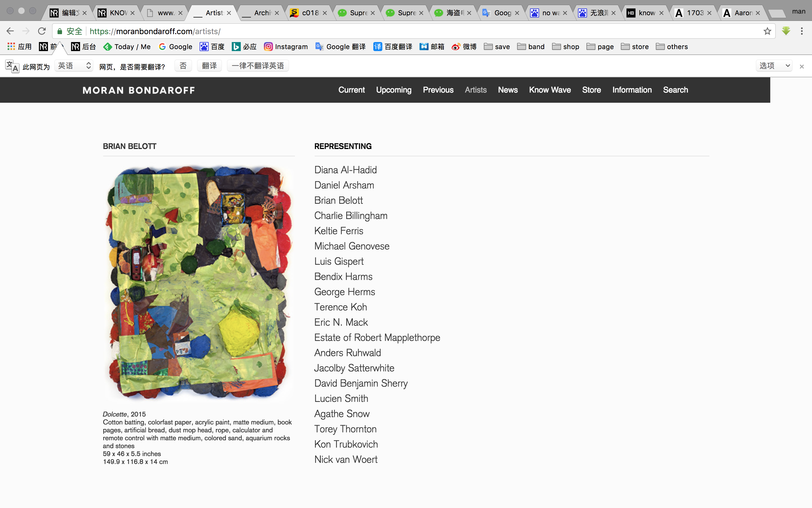Open artist Lucien Smith
Image resolution: width=812 pixels, height=508 pixels.
point(341,398)
